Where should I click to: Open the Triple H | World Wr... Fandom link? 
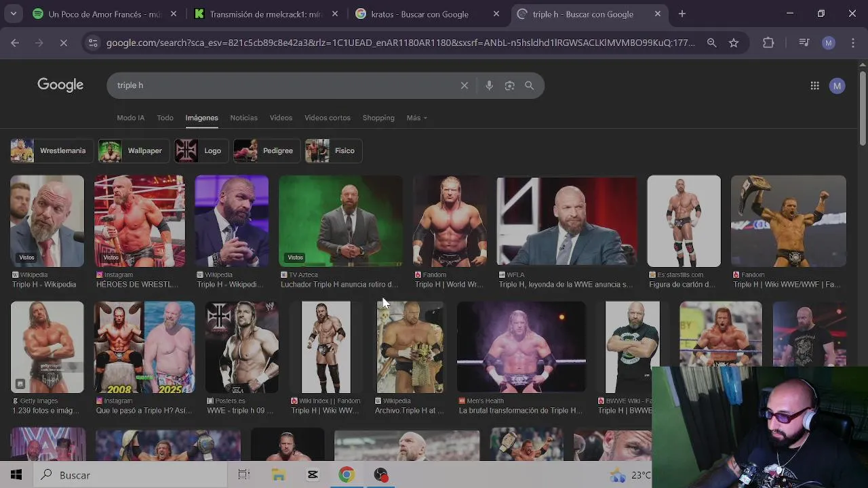tap(449, 285)
